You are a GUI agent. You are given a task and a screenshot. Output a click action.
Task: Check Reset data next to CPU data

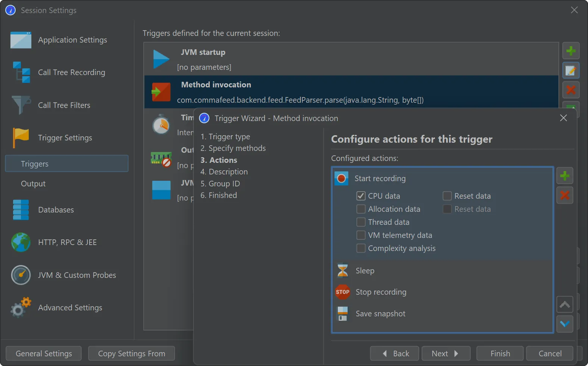447,196
